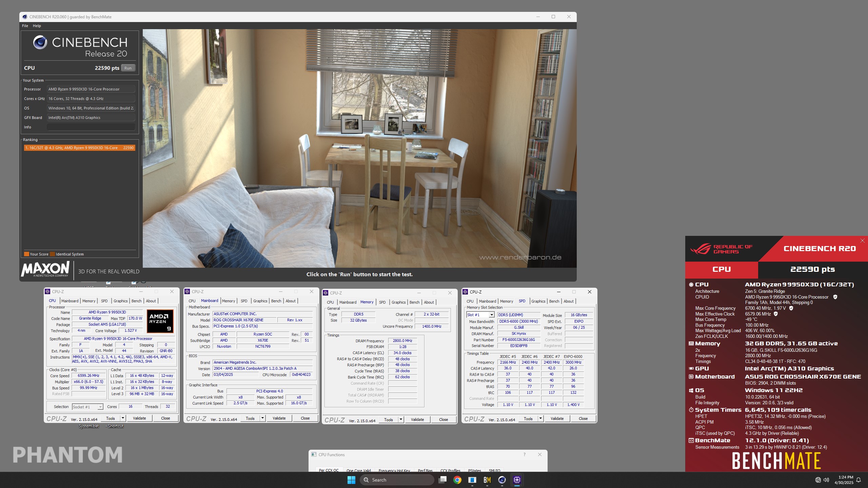Click the CPU chip icon in BenchMate panel
The width and height of the screenshot is (868, 488).
coord(691,285)
